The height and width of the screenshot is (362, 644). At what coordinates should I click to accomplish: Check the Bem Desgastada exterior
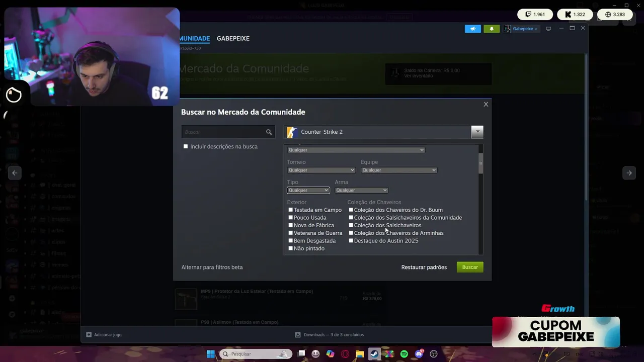coord(290,241)
